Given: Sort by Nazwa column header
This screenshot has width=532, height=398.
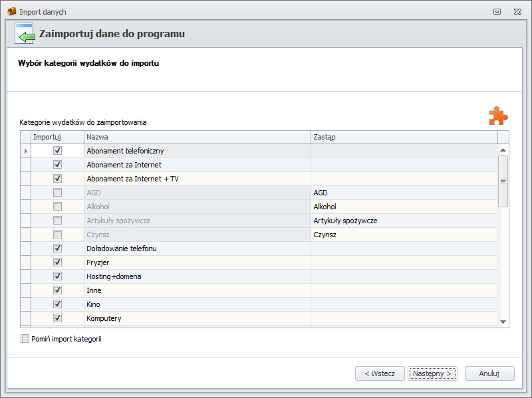Looking at the screenshot, I should (197, 137).
